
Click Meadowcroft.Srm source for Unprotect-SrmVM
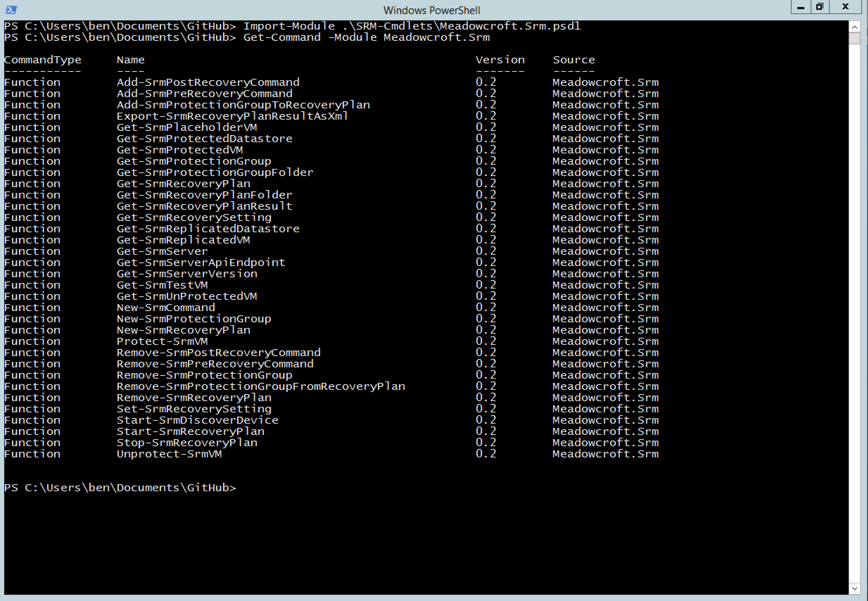pyautogui.click(x=606, y=455)
